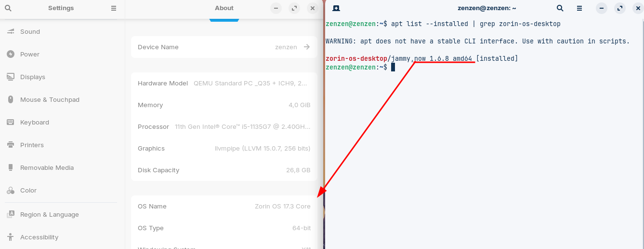Minimize the terminal window

(x=602, y=8)
